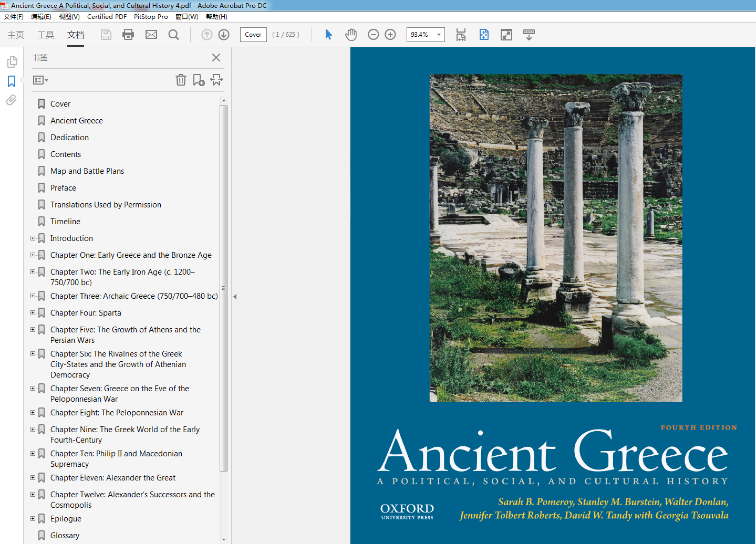Screen dimensions: 756x544
Task: Toggle the Bookmarks panel icon
Action: 12,81
